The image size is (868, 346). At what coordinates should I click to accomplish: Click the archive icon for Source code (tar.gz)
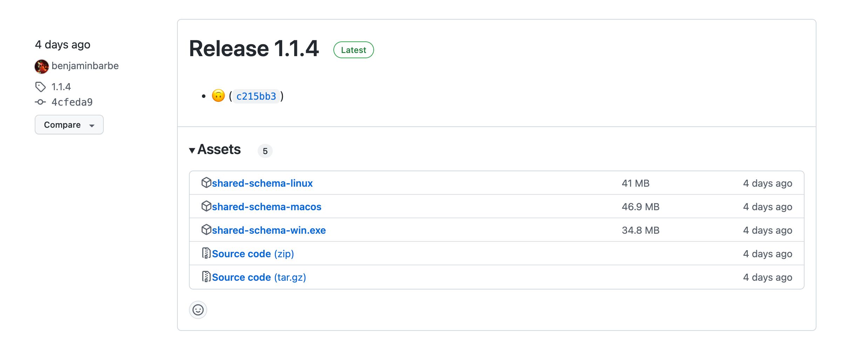[x=206, y=277]
